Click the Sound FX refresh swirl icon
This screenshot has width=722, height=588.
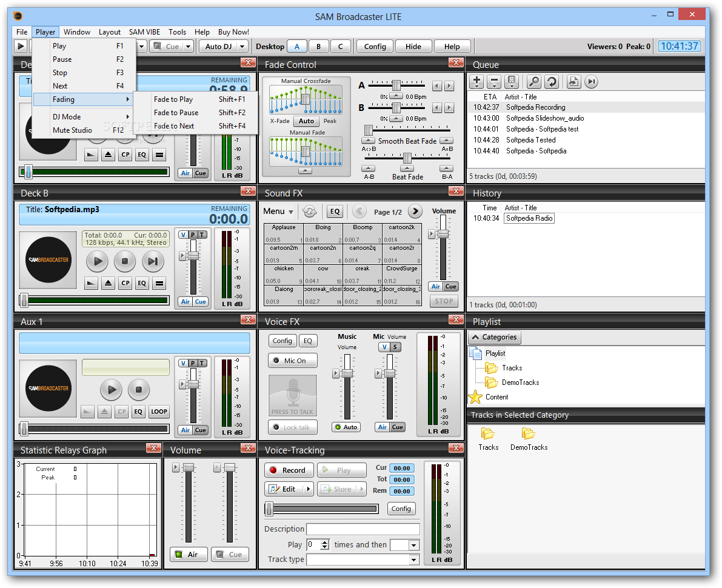click(309, 212)
